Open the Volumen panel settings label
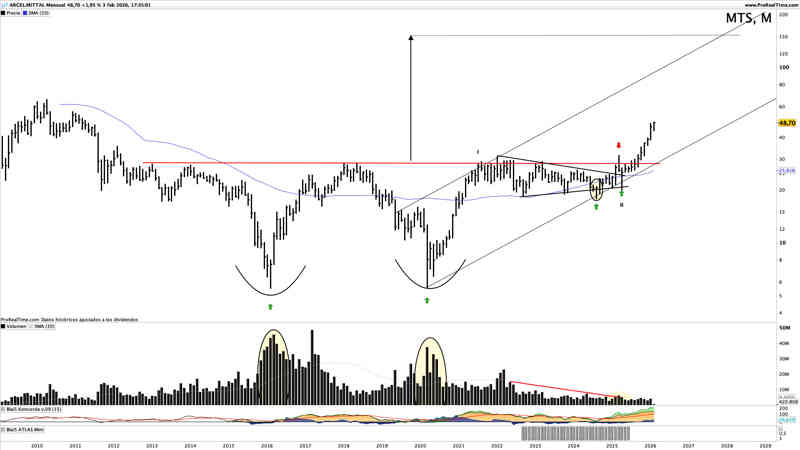 pos(16,326)
